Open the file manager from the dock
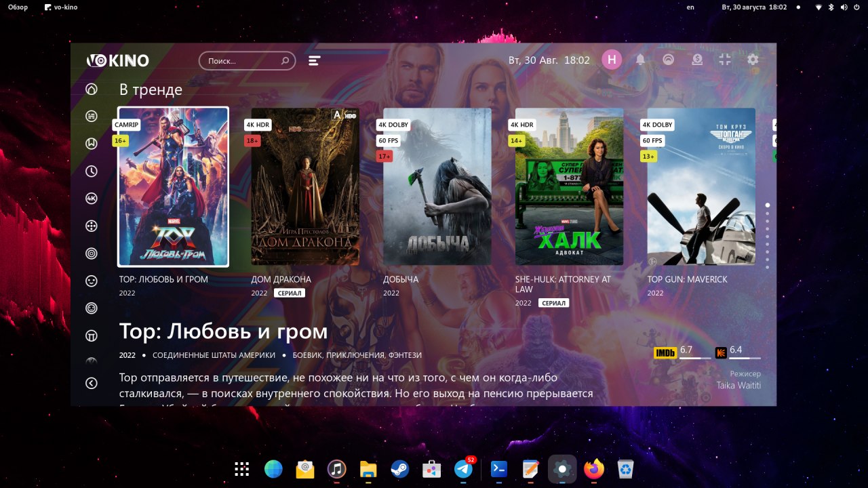868x488 pixels. tap(368, 468)
